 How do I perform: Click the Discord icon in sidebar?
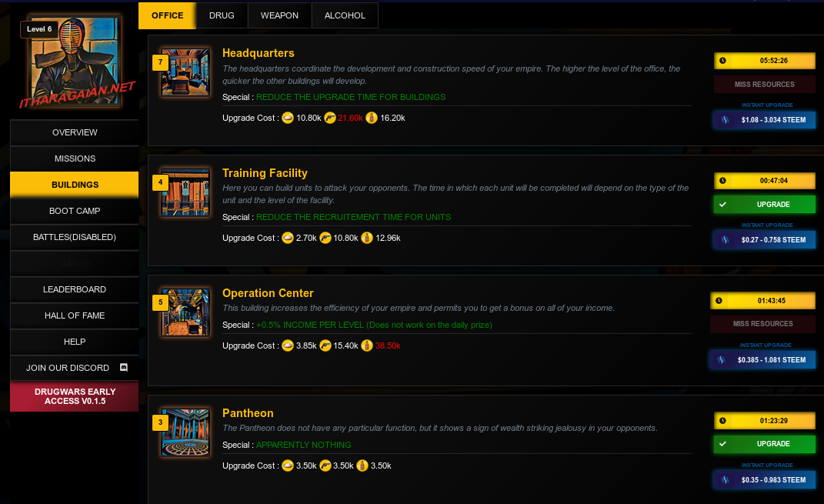click(x=124, y=368)
